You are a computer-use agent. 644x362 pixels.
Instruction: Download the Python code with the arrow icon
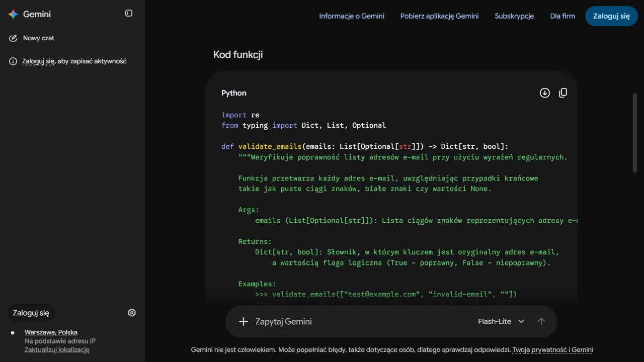pos(545,93)
